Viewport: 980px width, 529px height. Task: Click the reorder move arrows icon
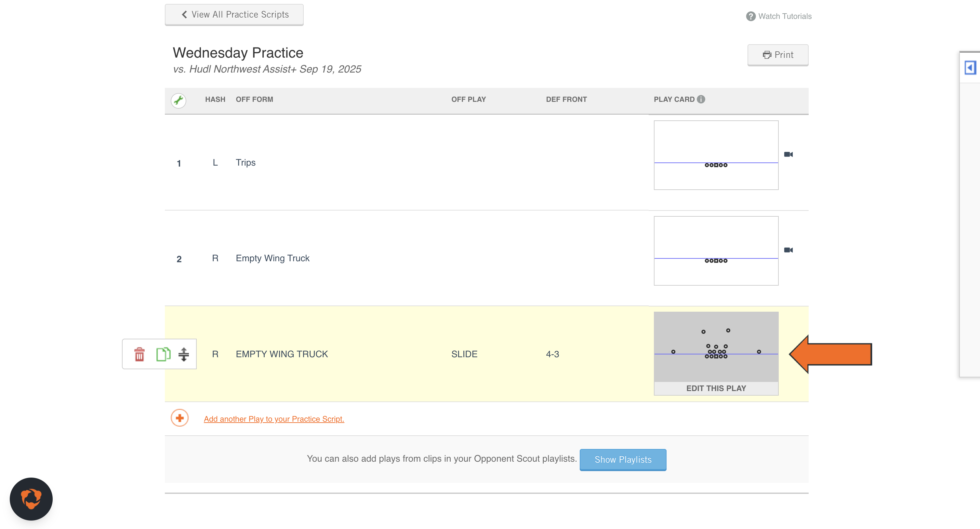tap(184, 354)
